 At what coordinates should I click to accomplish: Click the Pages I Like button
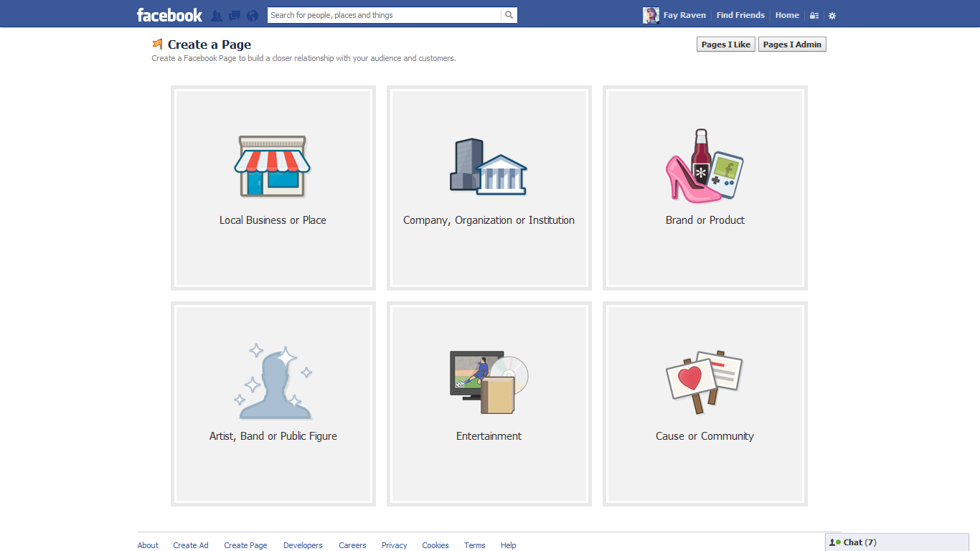click(725, 44)
